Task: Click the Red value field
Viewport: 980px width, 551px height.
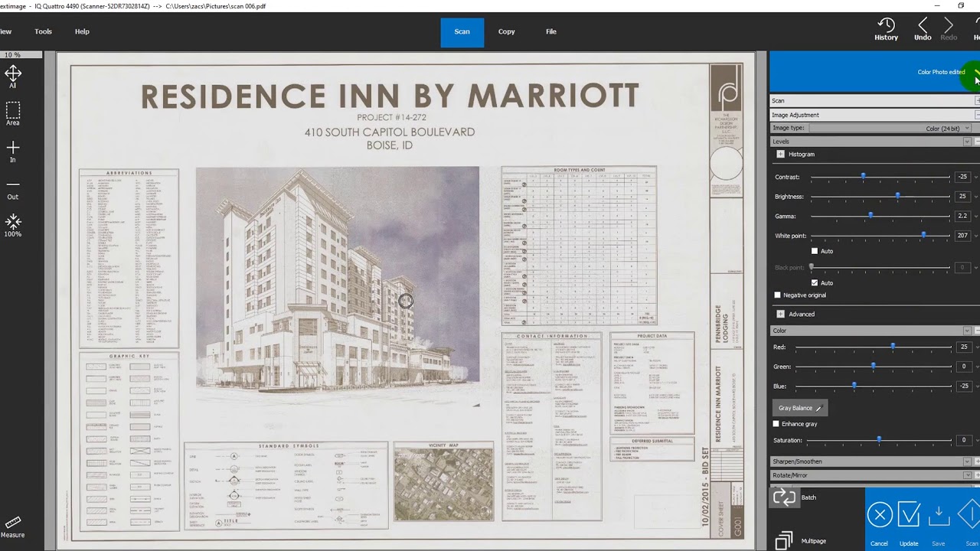Action: [963, 347]
